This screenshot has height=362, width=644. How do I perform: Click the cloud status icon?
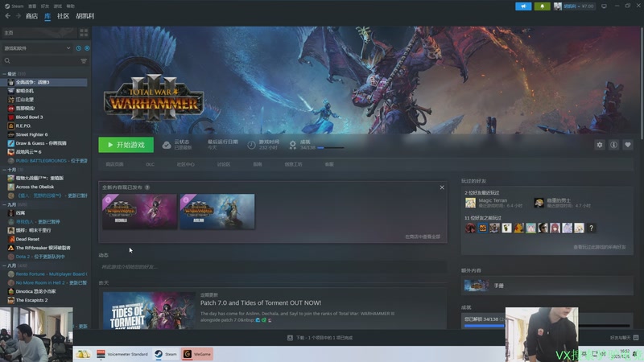pos(167,145)
